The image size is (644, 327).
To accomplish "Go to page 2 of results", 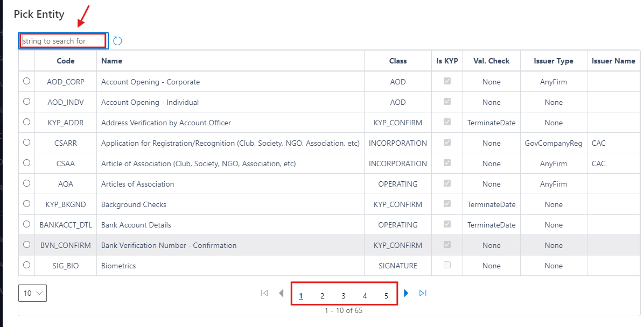I will (322, 295).
